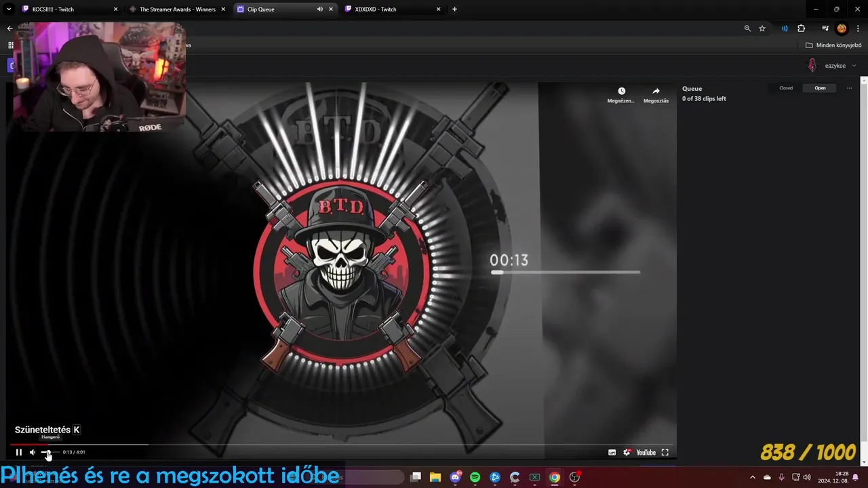The height and width of the screenshot is (488, 868).
Task: Close the Clip Queue tab
Action: (331, 9)
